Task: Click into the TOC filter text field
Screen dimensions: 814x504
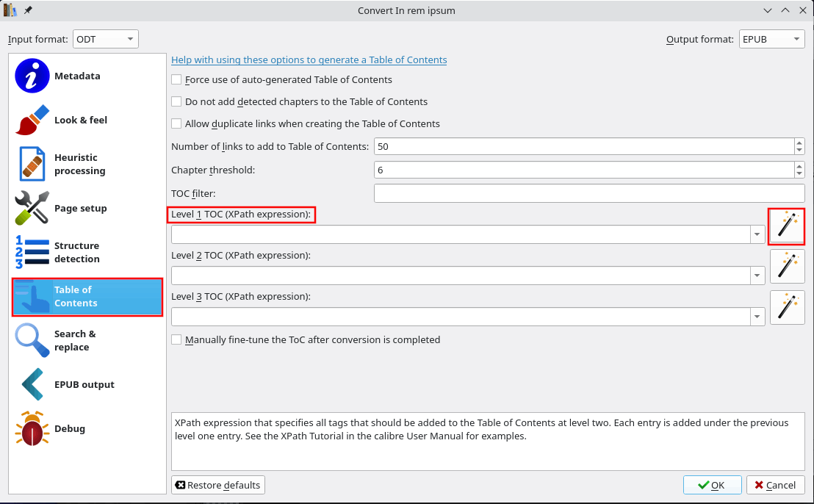Action: pos(588,193)
